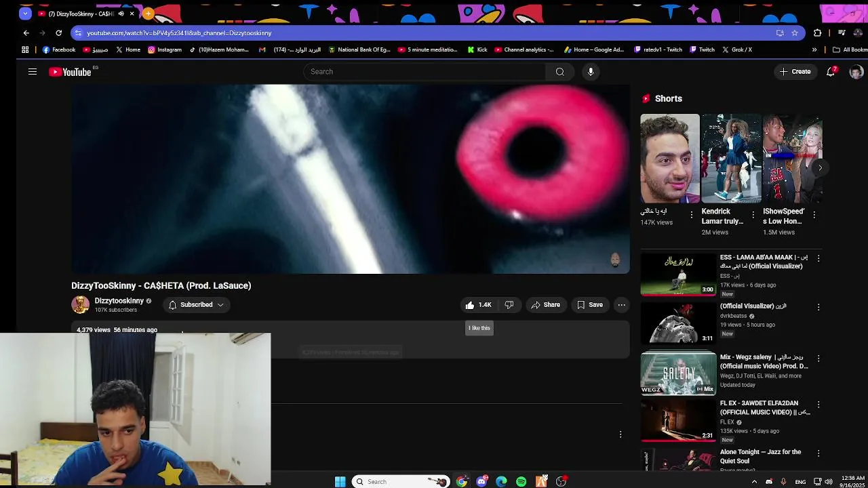Open the IShowSpeed Short thumbnail
868x488 pixels.
click(792, 159)
